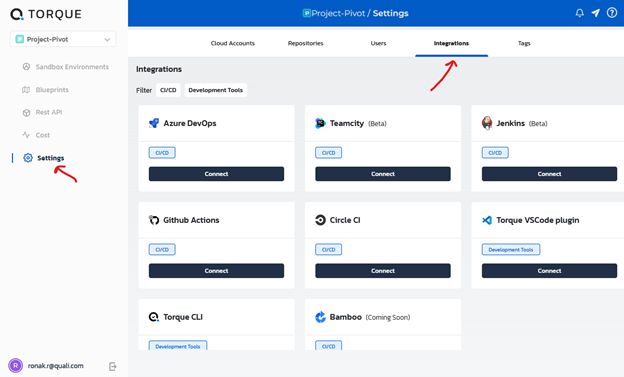Switch to the Users tab
624x377 pixels.
(378, 43)
